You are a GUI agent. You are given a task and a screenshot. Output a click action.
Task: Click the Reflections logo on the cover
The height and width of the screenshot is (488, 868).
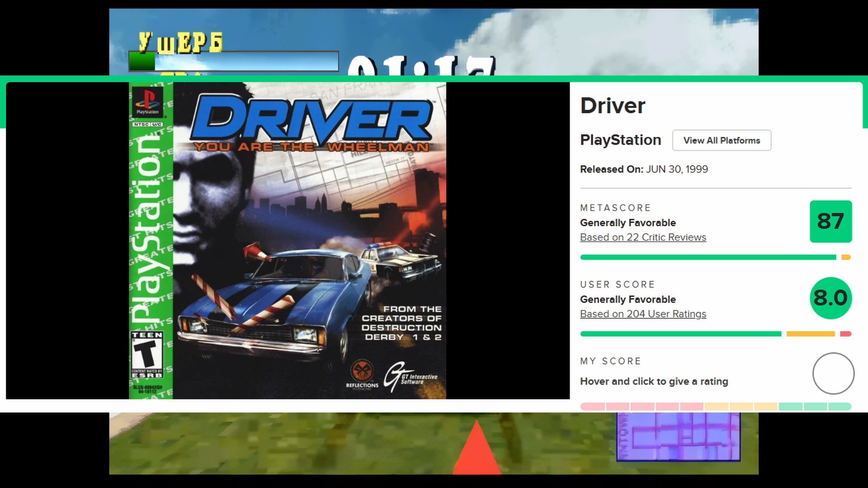pos(362,374)
